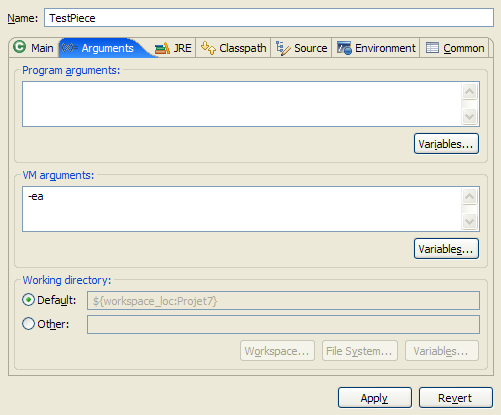Click up arrow in Program arguments scrollbar
This screenshot has height=415, width=501.
pos(470,91)
